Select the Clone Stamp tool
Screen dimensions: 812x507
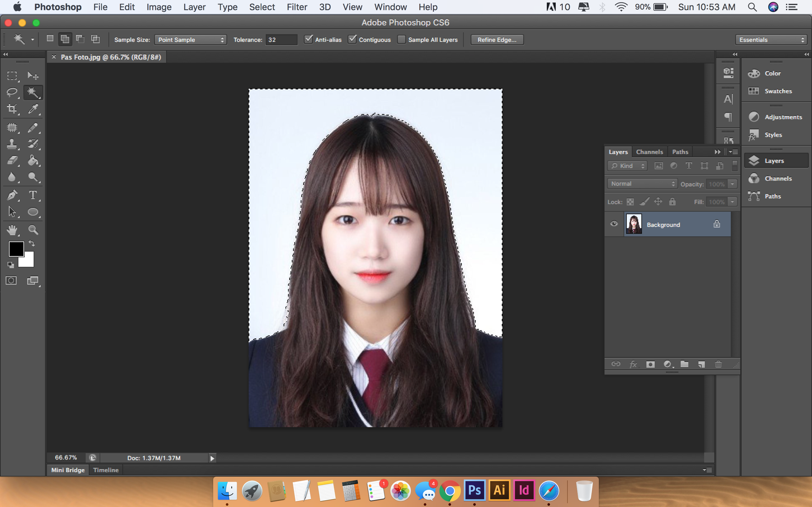click(12, 144)
